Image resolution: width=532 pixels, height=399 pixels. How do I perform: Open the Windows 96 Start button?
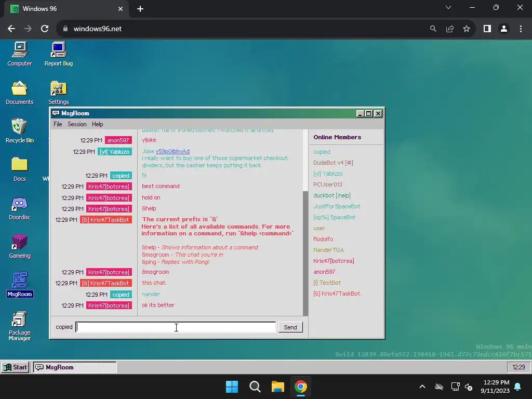pyautogui.click(x=15, y=367)
